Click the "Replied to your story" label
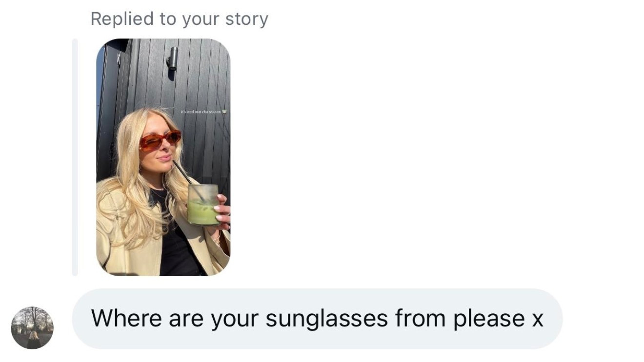Image resolution: width=644 pixels, height=362 pixels. [x=179, y=19]
